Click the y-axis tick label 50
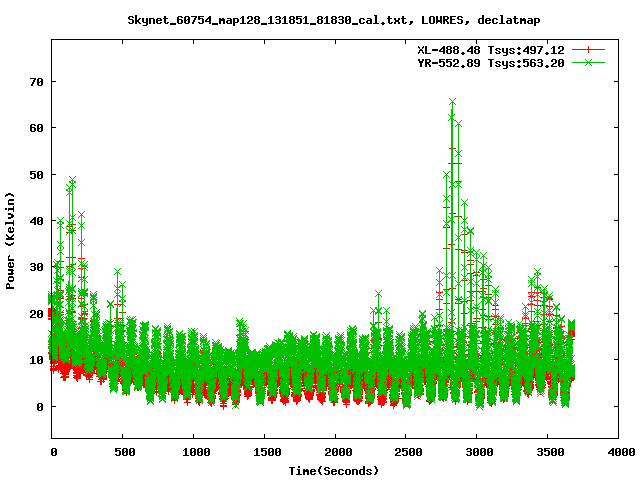Screen dimensions: 640x480 tap(36, 175)
